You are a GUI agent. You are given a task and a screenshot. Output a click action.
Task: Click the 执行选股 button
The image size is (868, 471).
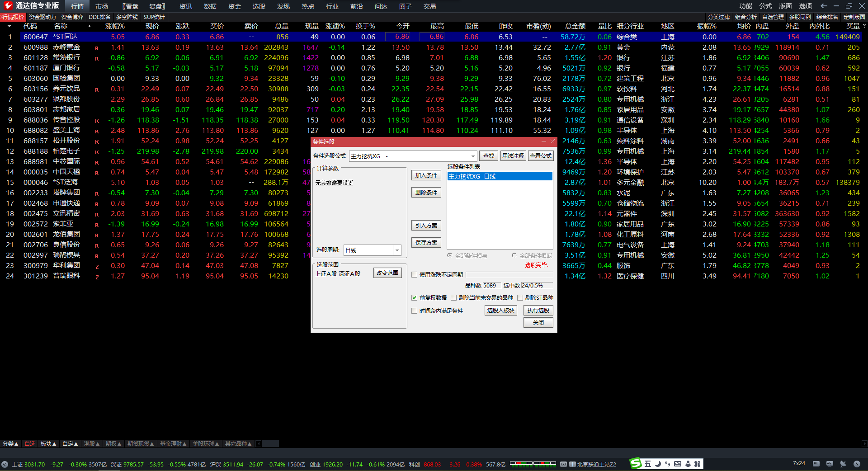coord(538,310)
